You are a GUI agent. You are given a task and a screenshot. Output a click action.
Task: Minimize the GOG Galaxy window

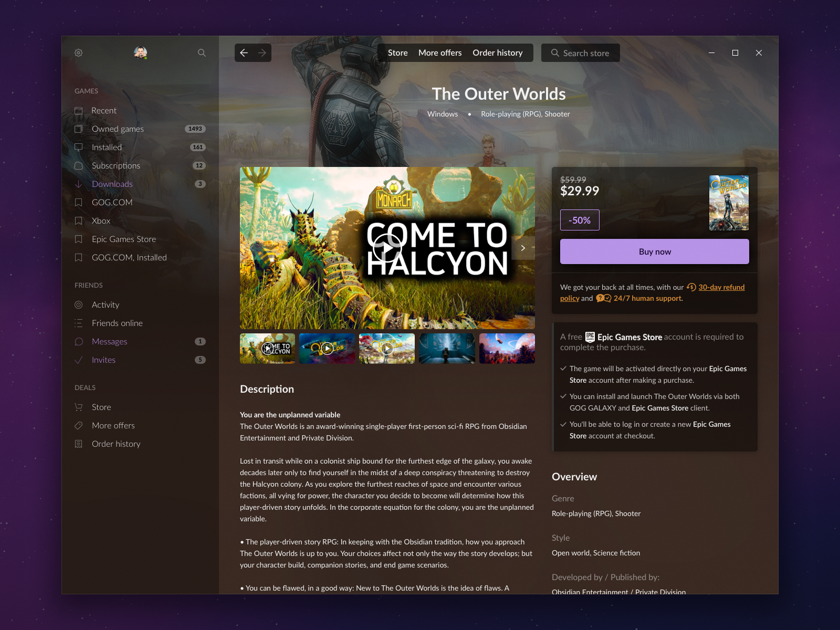tap(711, 52)
